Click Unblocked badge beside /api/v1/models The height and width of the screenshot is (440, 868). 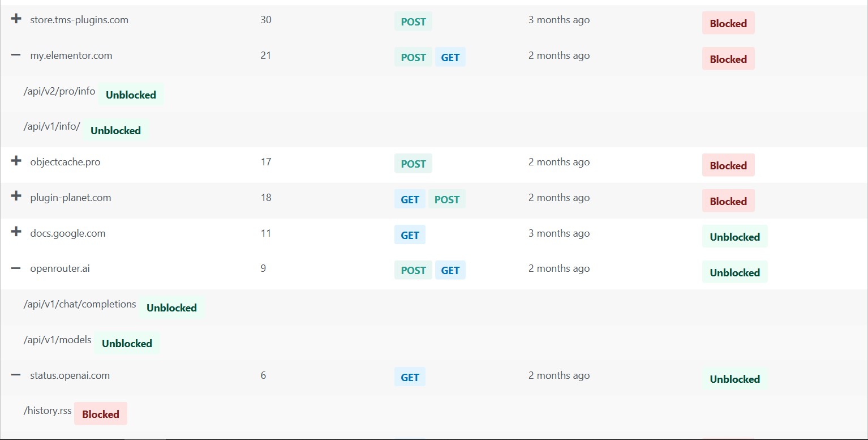pos(127,343)
